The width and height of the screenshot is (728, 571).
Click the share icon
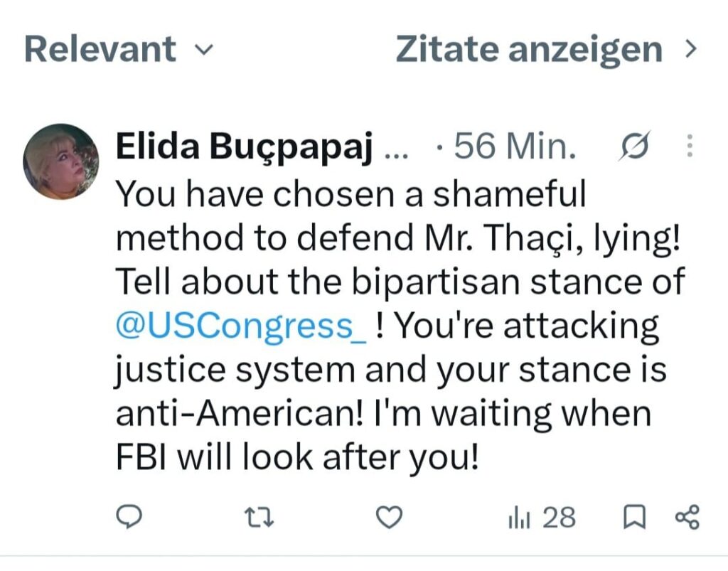pos(687,517)
